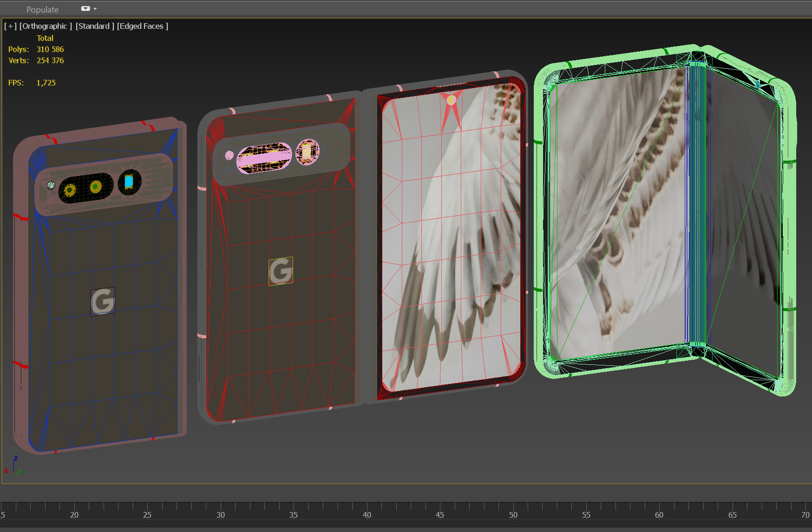Click the frame rate value "1,725"
Viewport: 812px width, 532px height.
tap(46, 83)
